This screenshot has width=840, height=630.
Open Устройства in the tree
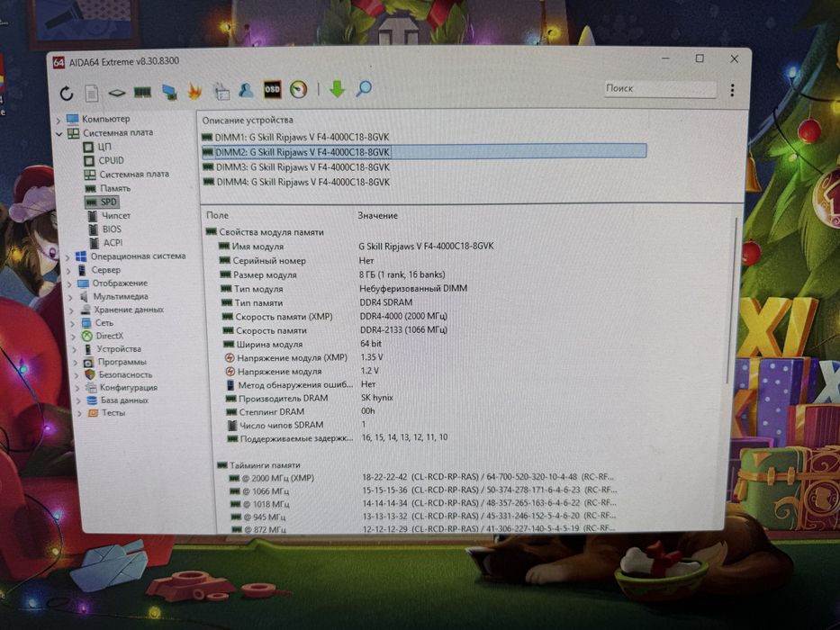[x=119, y=349]
